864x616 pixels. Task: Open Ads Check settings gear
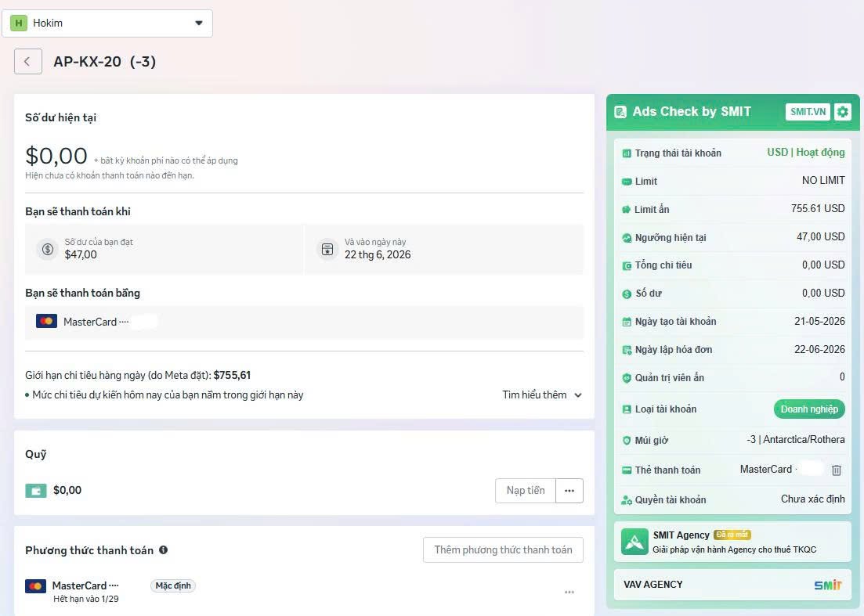click(x=843, y=112)
